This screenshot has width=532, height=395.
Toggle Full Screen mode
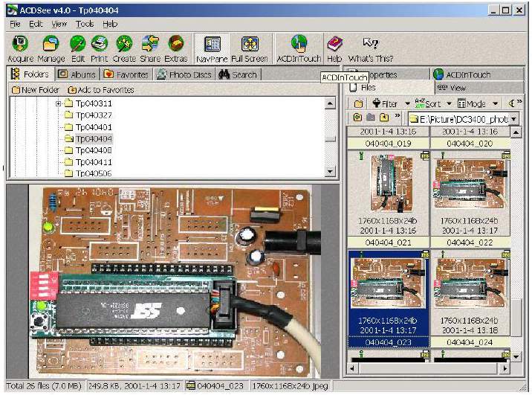click(x=250, y=46)
